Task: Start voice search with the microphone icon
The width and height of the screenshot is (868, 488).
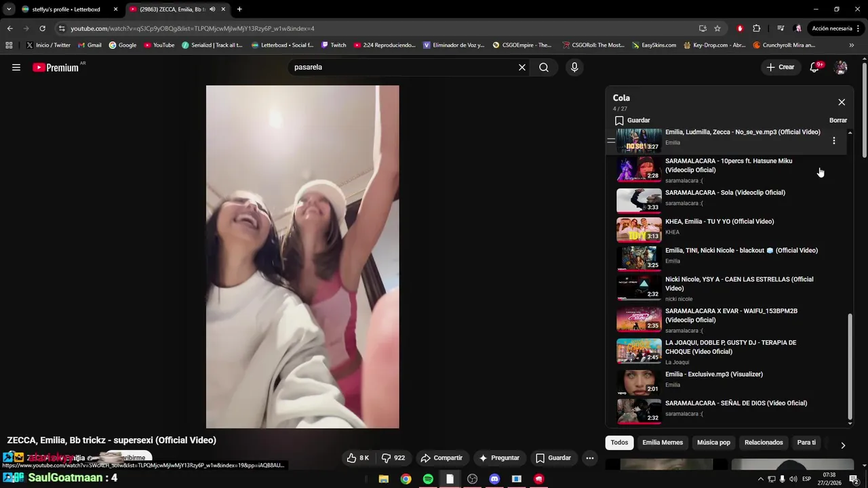Action: click(x=574, y=67)
